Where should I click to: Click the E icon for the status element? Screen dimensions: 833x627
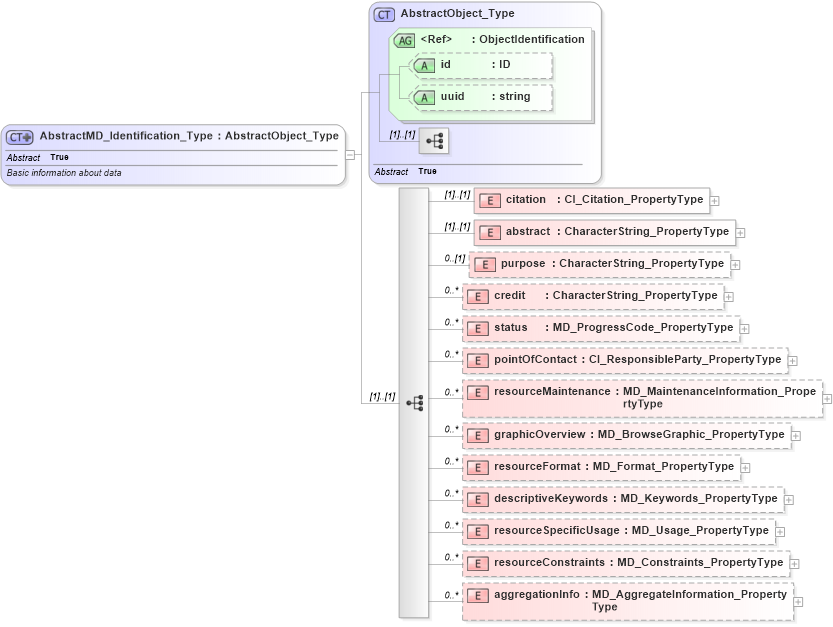coord(477,328)
